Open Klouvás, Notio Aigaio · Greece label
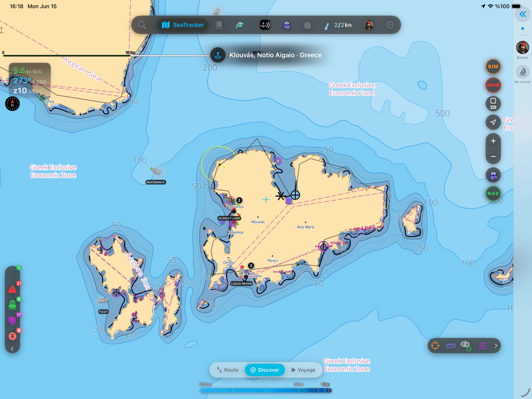The width and height of the screenshot is (532, 399). 276,55
